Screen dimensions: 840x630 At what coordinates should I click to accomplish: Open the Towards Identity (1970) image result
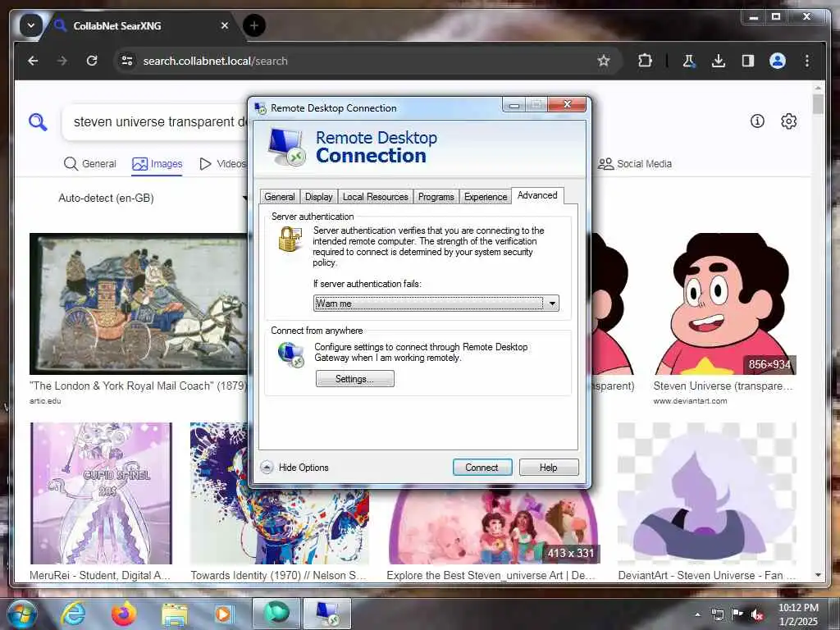(280, 493)
